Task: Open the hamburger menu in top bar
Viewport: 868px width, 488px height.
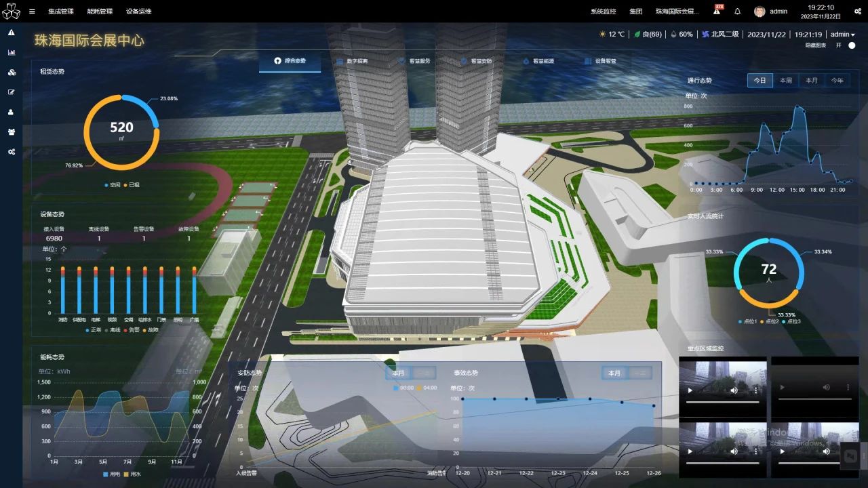Action: pyautogui.click(x=32, y=12)
